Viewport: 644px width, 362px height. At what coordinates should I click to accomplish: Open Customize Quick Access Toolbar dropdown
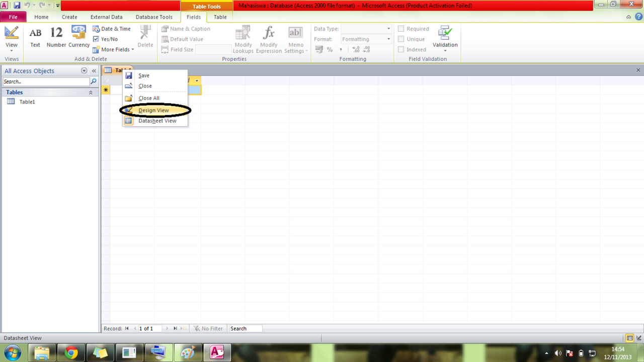click(x=58, y=6)
